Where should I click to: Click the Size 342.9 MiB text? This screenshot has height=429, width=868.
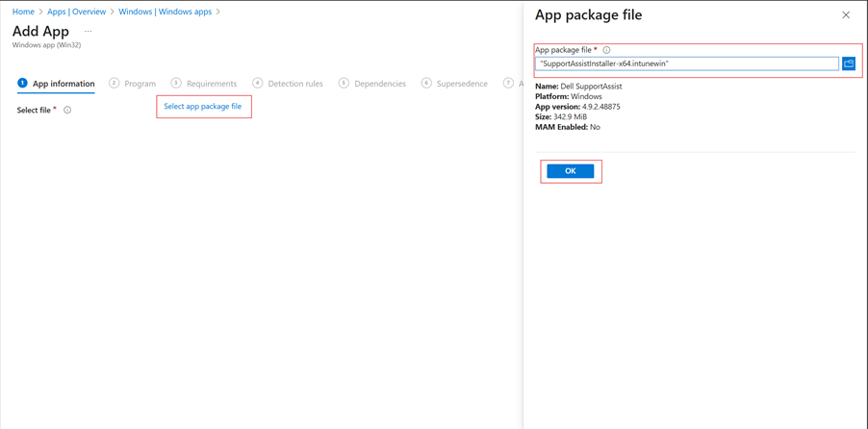pos(561,116)
